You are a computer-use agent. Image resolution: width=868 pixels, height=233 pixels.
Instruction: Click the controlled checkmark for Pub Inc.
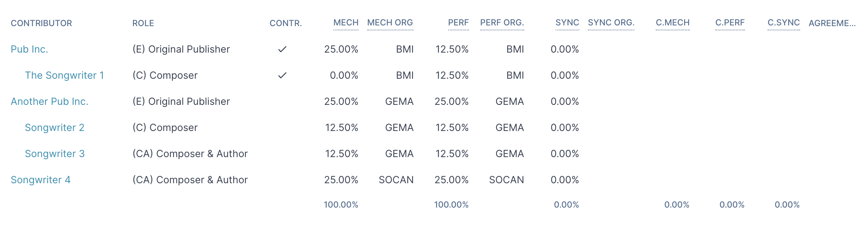282,49
